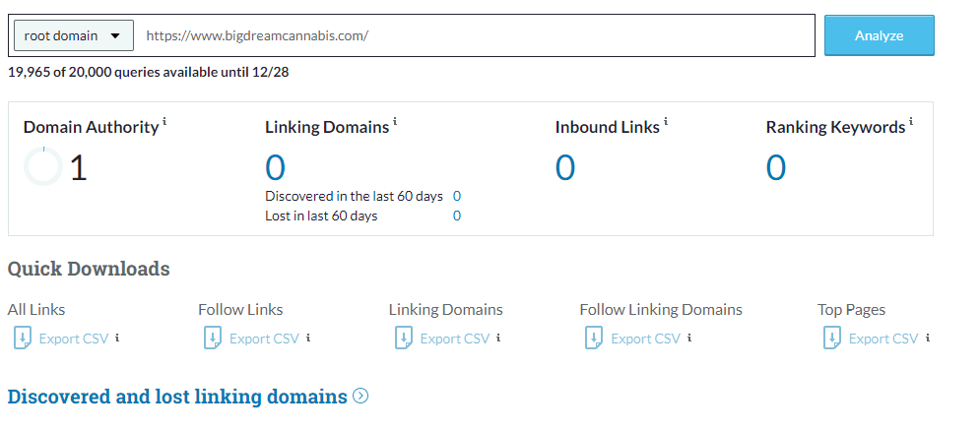Viewport: 980px width, 432px height.
Task: Click the Domain Authority progress circle
Action: 43,166
